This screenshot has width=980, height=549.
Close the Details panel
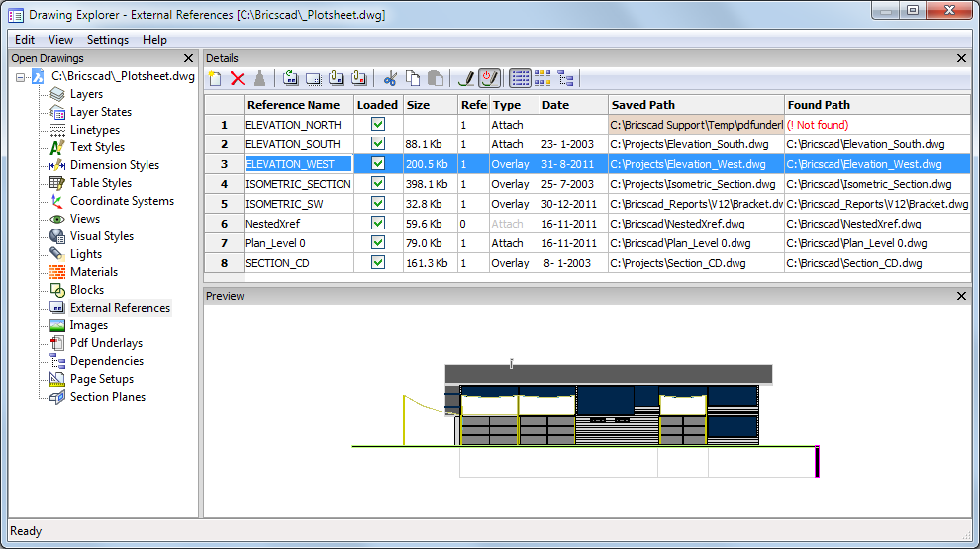961,58
